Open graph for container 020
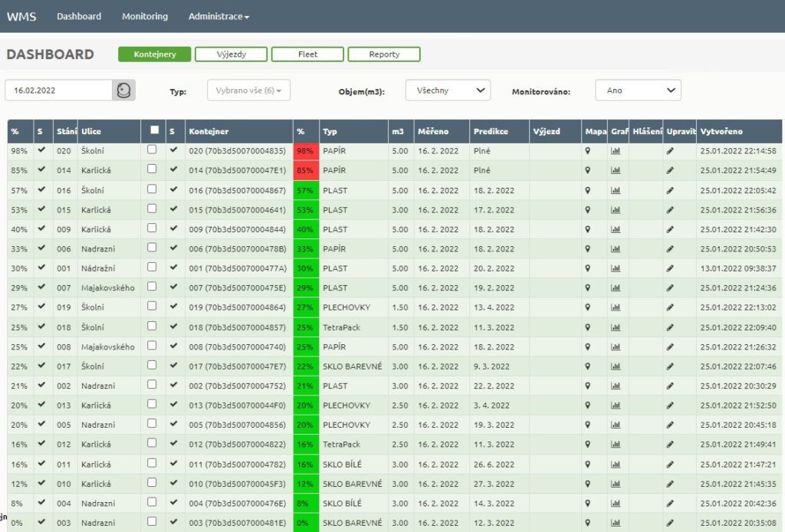This screenshot has width=785, height=532. click(616, 151)
